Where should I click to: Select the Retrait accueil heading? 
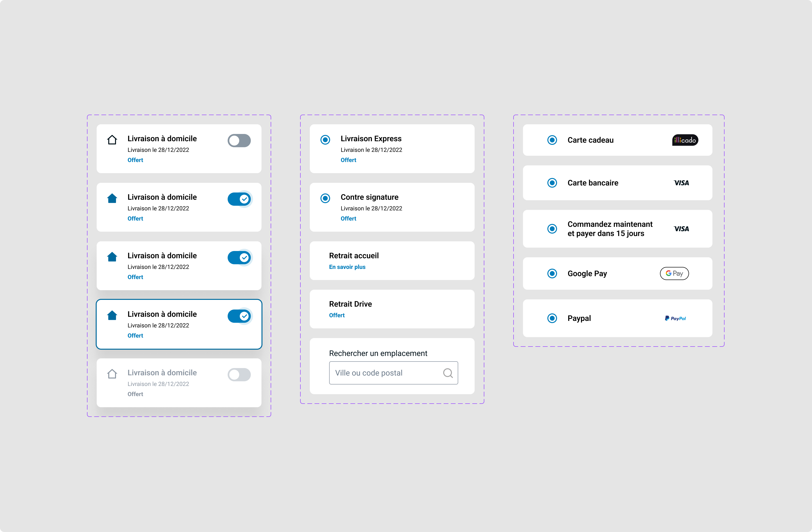(354, 256)
